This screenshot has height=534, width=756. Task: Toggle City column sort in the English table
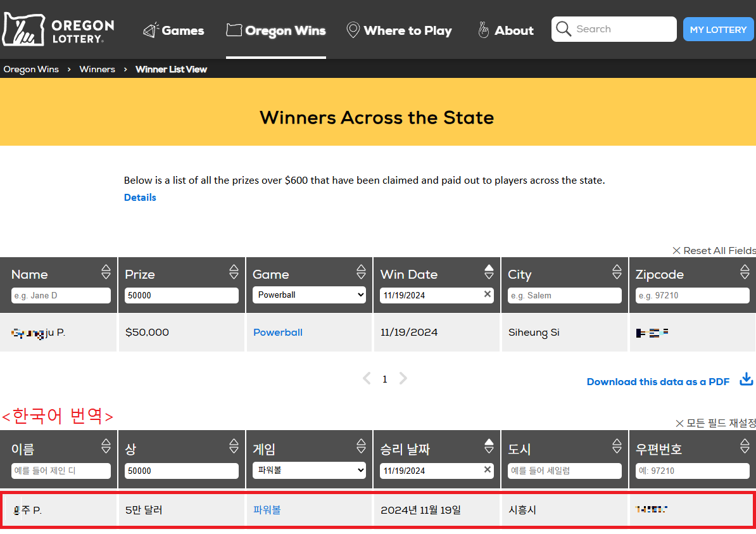coord(617,272)
